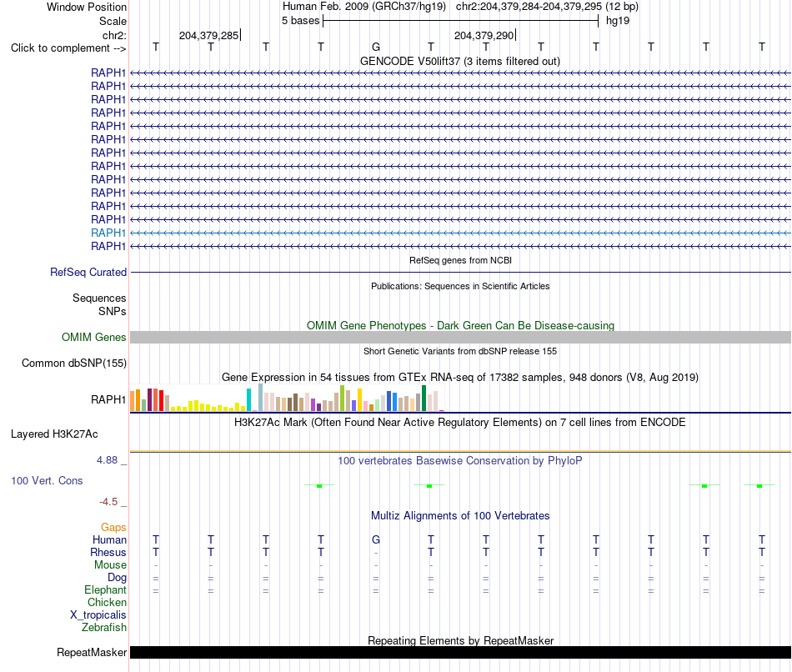Open the "RefSeq Curated" track label

click(x=88, y=273)
